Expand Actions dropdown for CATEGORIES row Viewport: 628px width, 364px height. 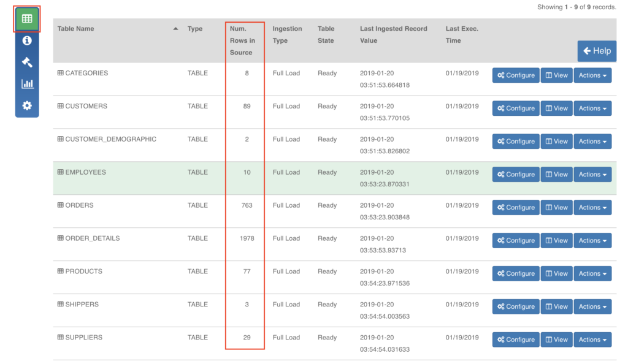click(x=592, y=75)
